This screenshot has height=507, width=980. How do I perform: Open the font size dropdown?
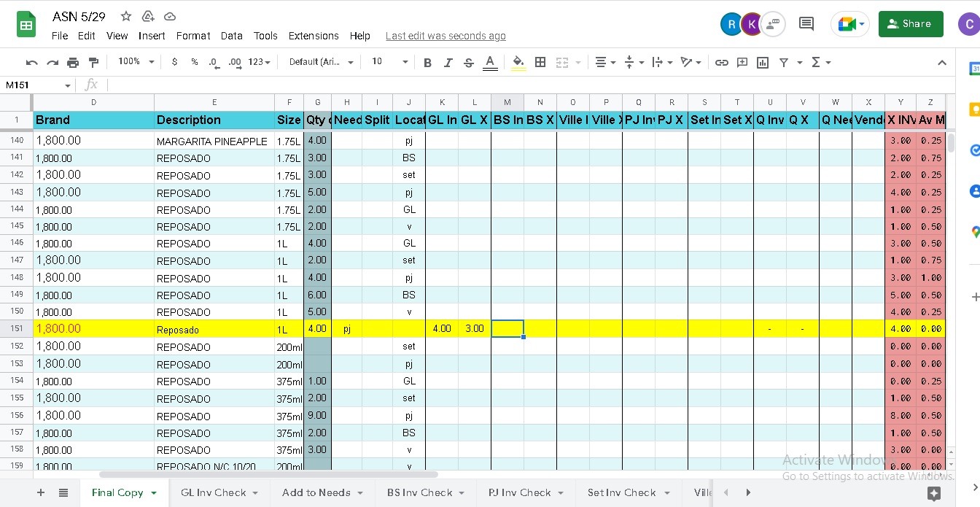[x=390, y=62]
